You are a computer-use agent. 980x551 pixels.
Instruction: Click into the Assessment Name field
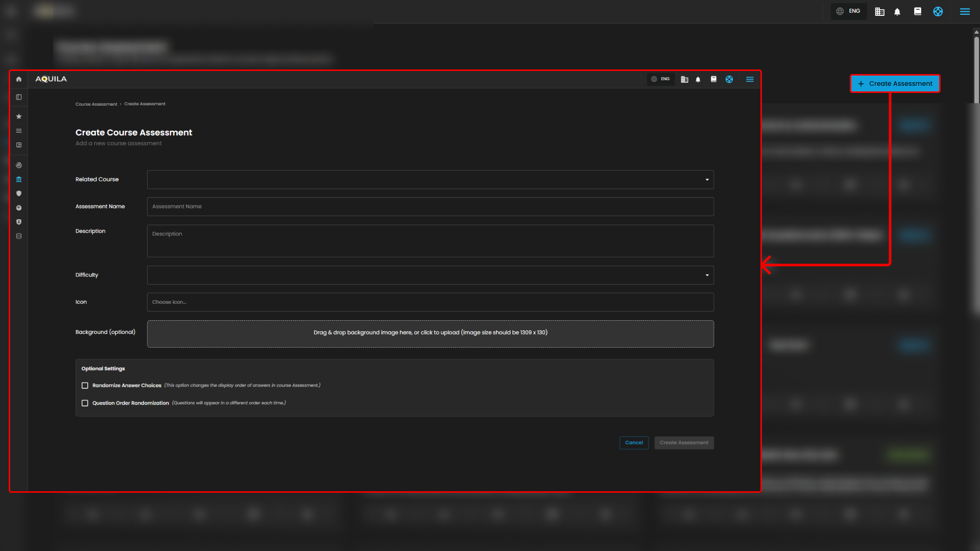point(430,207)
